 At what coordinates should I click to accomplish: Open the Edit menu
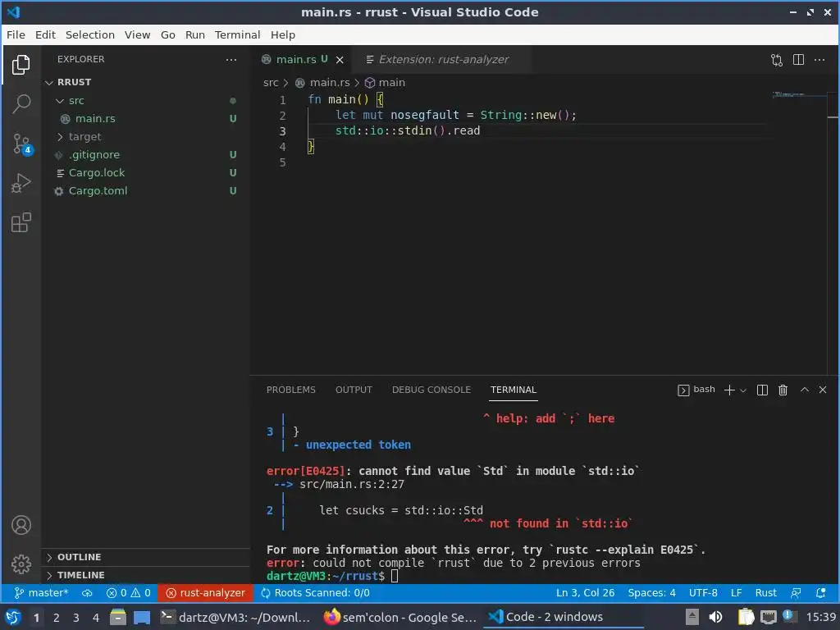coord(45,34)
